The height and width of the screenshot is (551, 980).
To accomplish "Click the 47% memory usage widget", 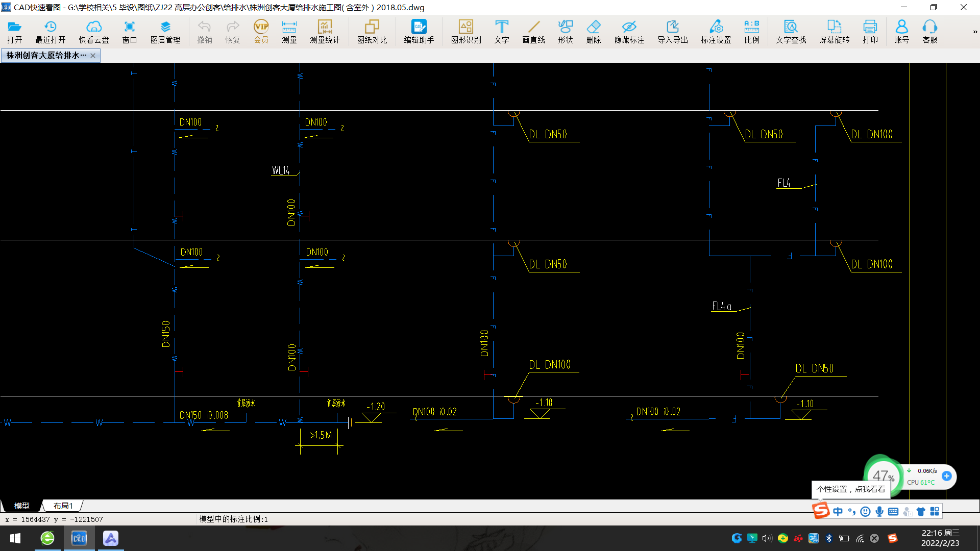I will (883, 476).
